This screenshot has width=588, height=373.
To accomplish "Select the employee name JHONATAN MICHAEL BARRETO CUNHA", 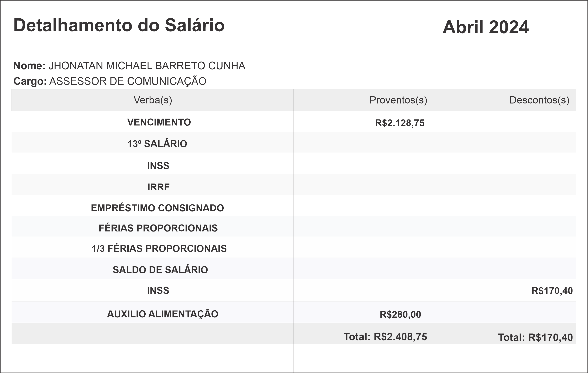I will point(147,66).
